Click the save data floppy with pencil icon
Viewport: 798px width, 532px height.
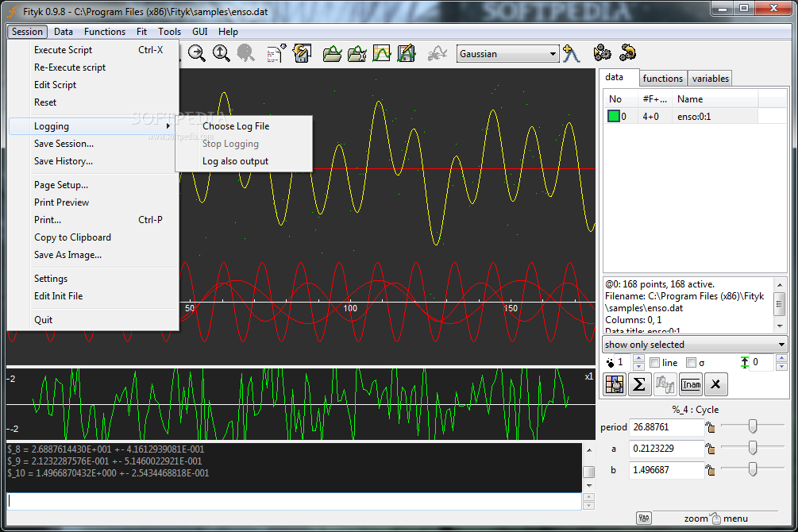coord(406,53)
